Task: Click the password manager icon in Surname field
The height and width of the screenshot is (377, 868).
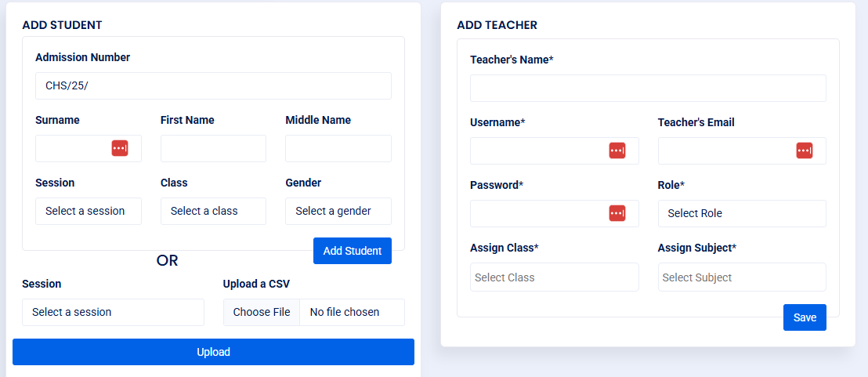Action: (x=120, y=148)
